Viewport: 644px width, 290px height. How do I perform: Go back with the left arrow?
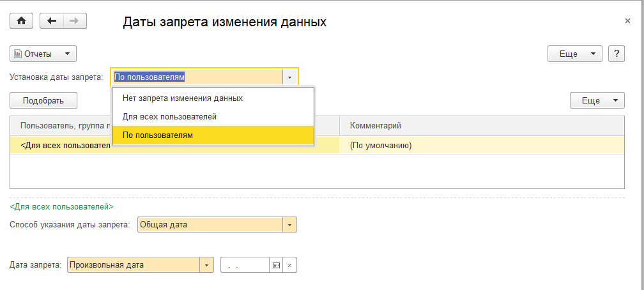[x=52, y=21]
